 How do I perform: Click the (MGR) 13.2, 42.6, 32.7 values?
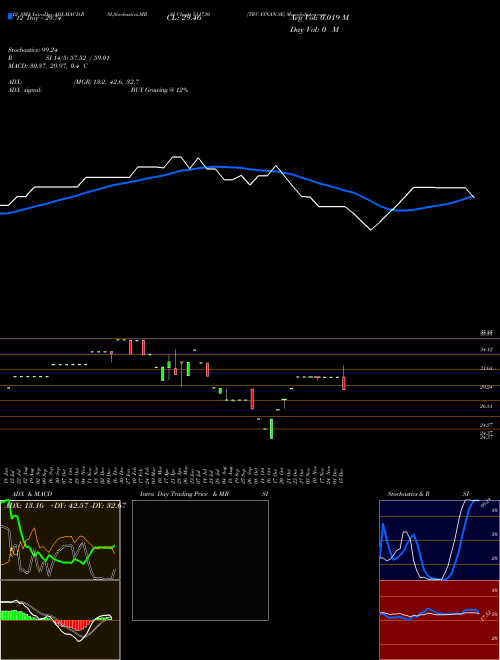[x=106, y=82]
